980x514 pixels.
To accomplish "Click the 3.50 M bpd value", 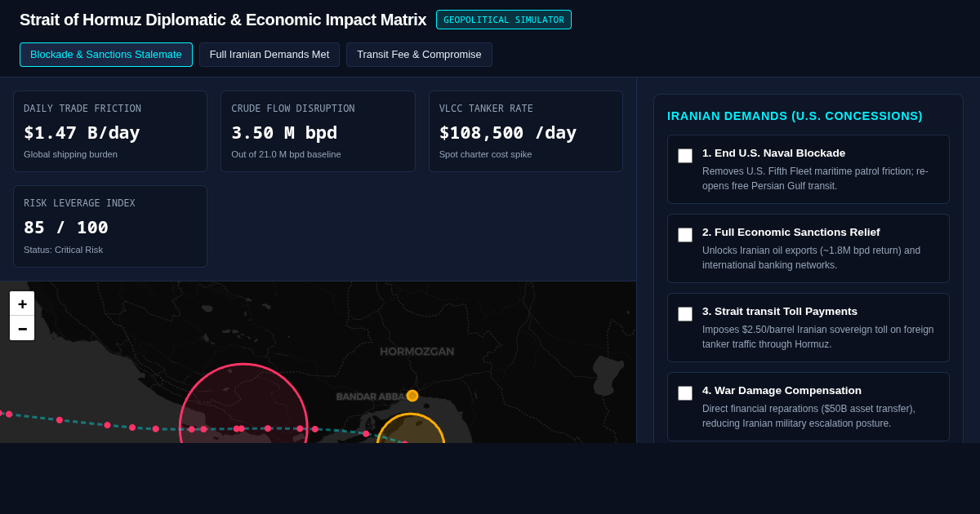I will pos(284,132).
